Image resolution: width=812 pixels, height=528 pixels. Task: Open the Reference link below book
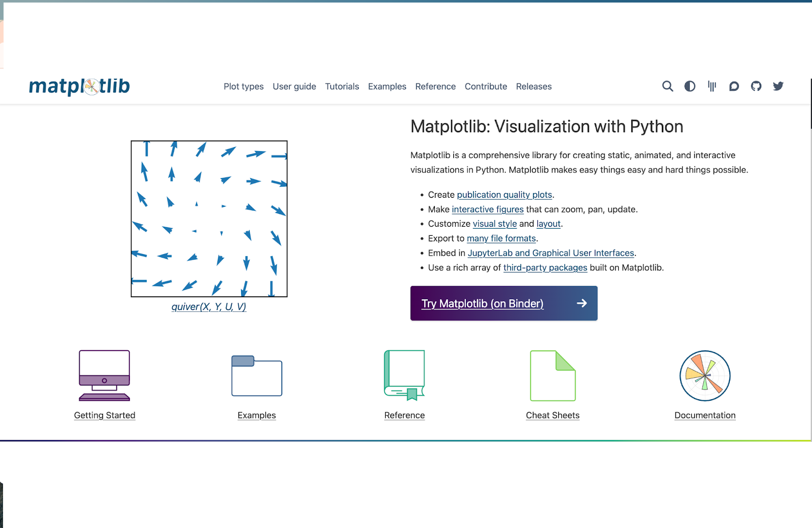pos(404,415)
